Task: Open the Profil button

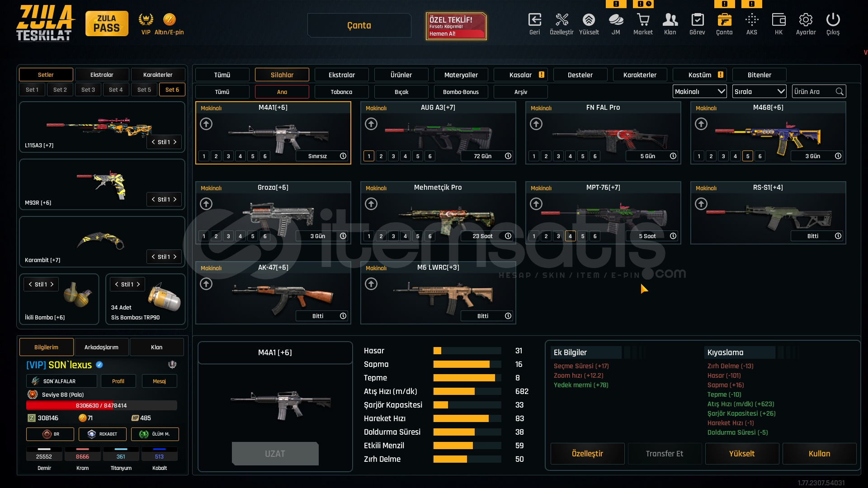Action: 118,381
